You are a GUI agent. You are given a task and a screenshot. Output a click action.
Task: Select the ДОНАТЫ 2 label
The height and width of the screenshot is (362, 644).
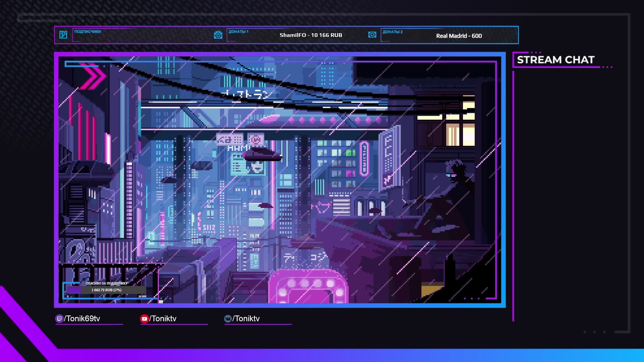[x=392, y=32]
